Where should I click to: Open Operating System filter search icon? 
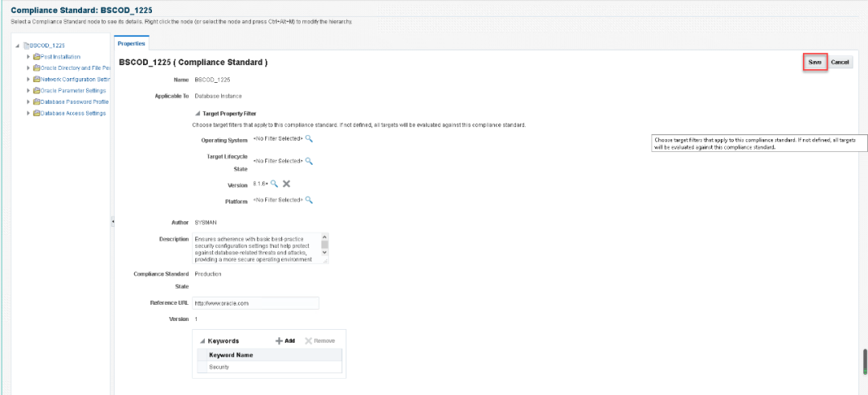click(309, 139)
